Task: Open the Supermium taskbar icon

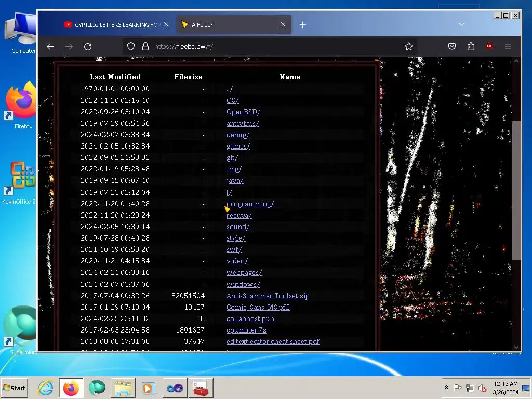Action: [97, 388]
